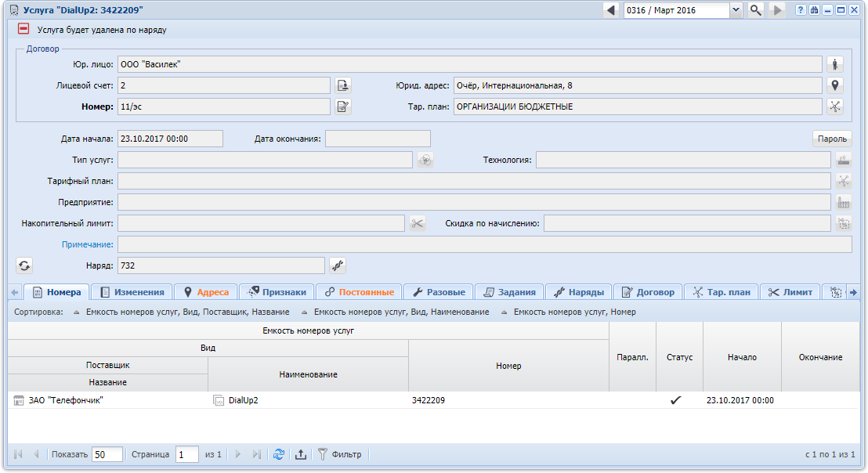
Task: Open the Наряды tab
Action: (x=579, y=292)
